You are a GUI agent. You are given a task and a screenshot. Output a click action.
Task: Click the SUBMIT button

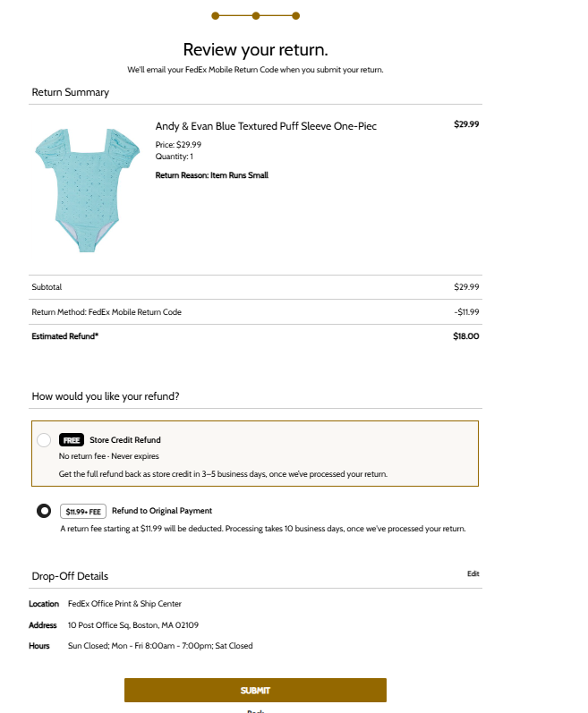tap(255, 690)
